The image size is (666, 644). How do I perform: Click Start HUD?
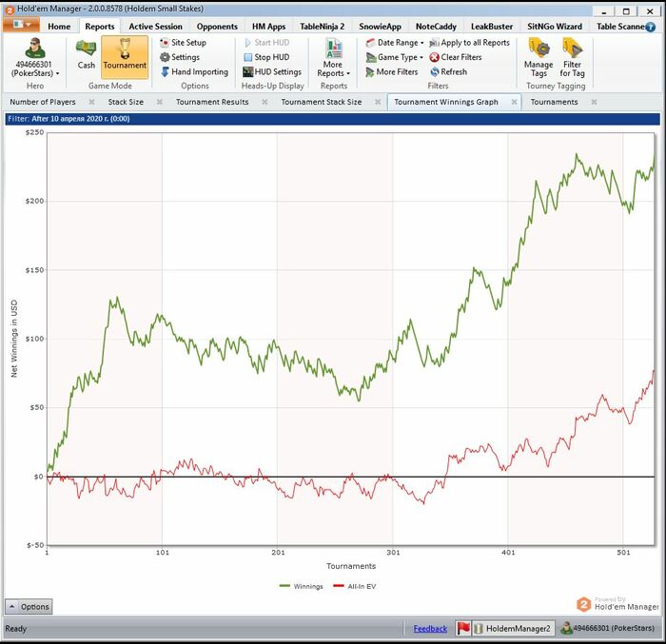pyautogui.click(x=267, y=43)
